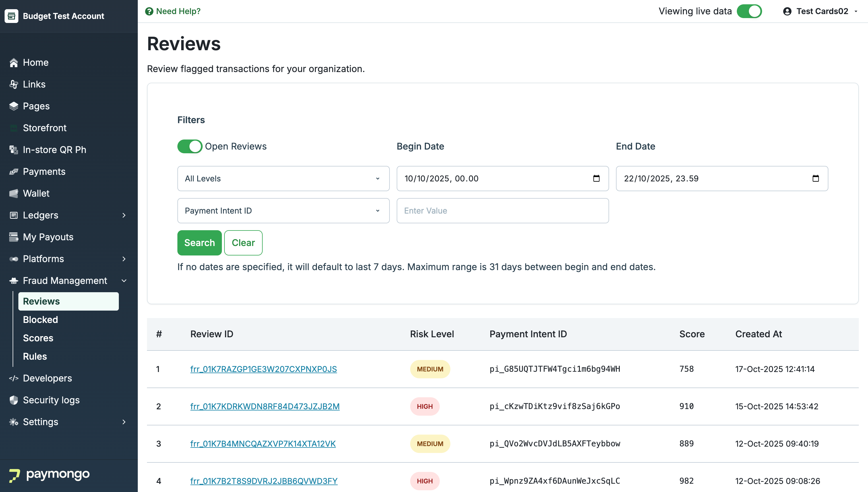
Task: Open review frr_01K7KDRKWDN8RF84D473JZJB2M link
Action: (x=265, y=406)
